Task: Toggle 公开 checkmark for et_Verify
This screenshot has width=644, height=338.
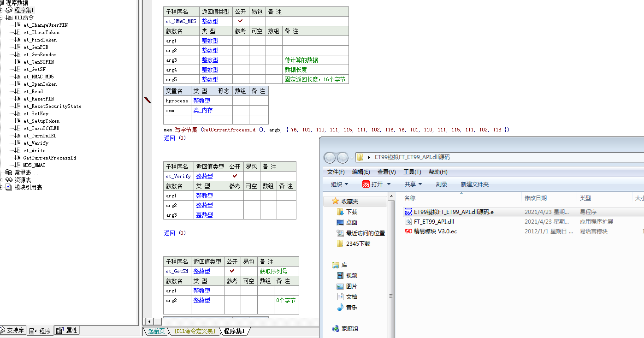Action: (x=235, y=176)
